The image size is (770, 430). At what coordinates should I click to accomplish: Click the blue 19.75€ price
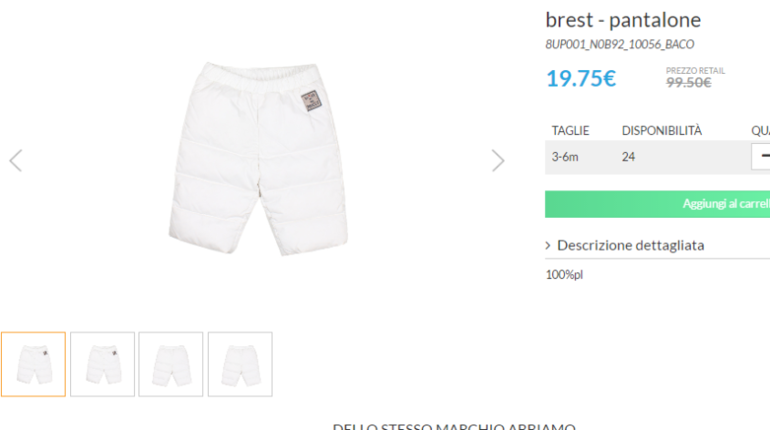point(581,78)
